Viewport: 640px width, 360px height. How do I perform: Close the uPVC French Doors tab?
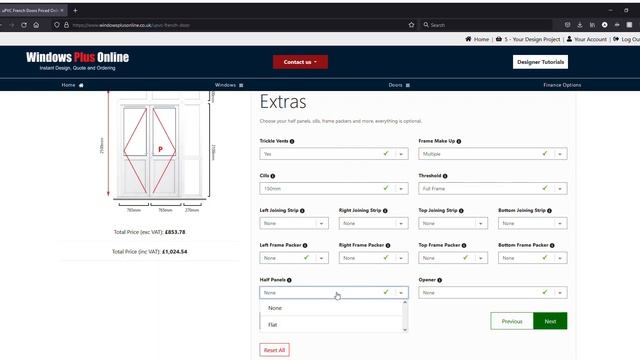[x=62, y=10]
